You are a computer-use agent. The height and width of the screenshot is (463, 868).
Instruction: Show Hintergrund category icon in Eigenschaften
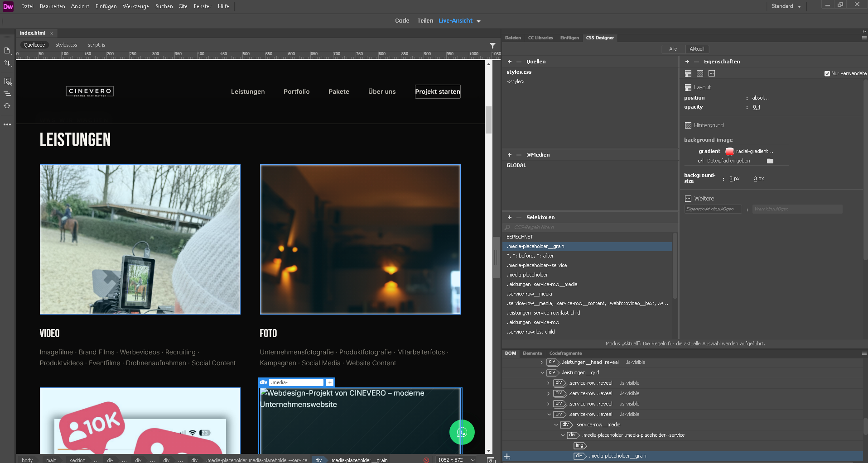(x=700, y=73)
